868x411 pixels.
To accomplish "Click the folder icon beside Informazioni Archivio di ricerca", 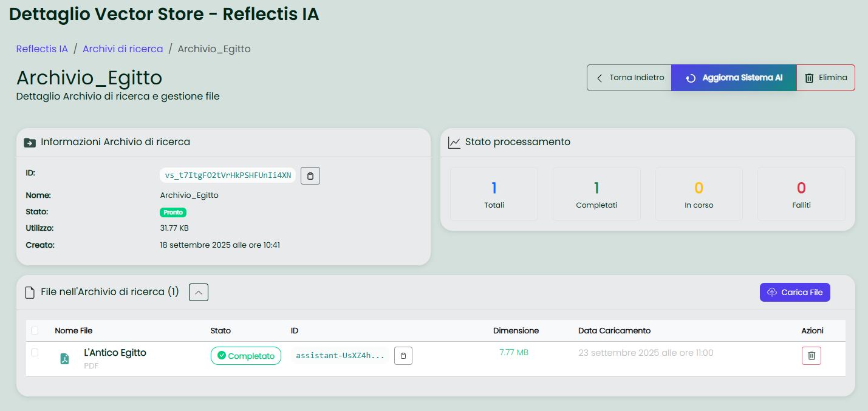I will (29, 143).
